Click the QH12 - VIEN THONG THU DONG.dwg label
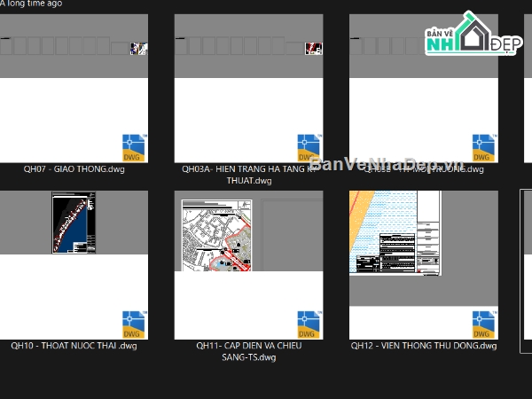532x399 pixels. 424,346
